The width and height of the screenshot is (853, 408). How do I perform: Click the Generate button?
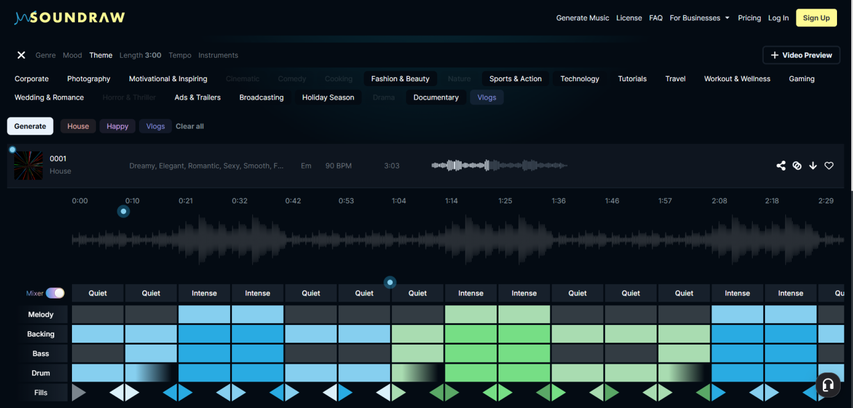[30, 126]
